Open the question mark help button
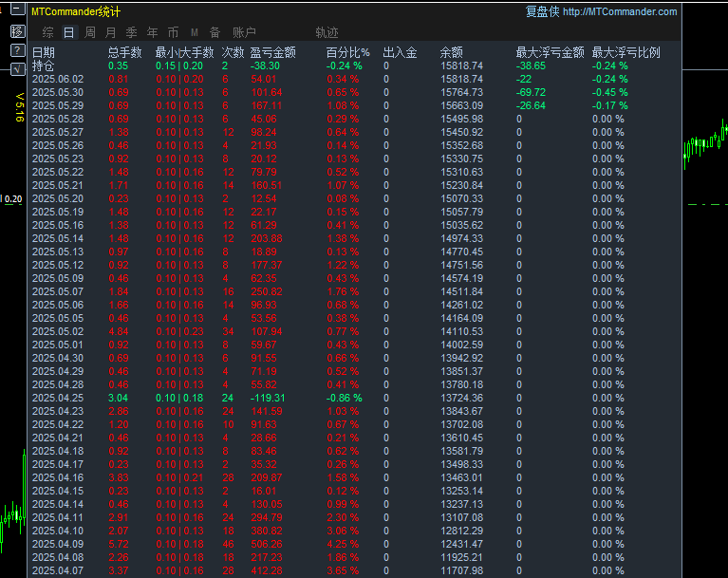The width and height of the screenshot is (728, 578). 18,50
